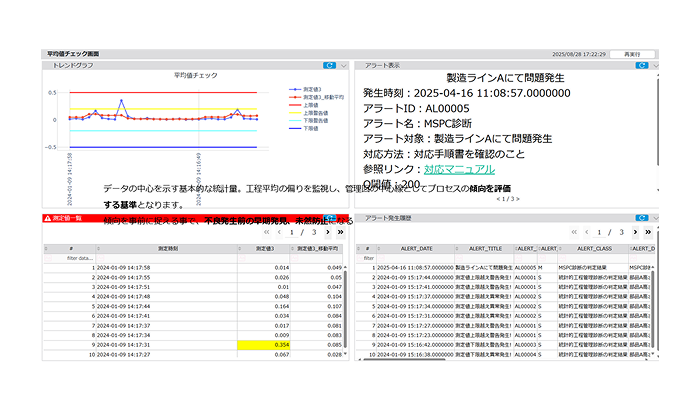Screen dimensions: 700x412
Task: Refresh the 測定値一覧 panel
Action: pos(329,217)
